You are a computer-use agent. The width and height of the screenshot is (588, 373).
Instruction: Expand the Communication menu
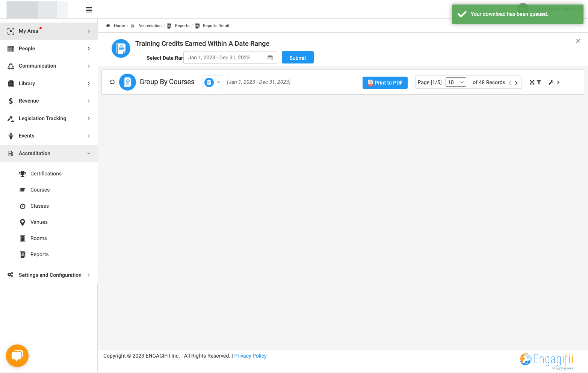tap(49, 66)
